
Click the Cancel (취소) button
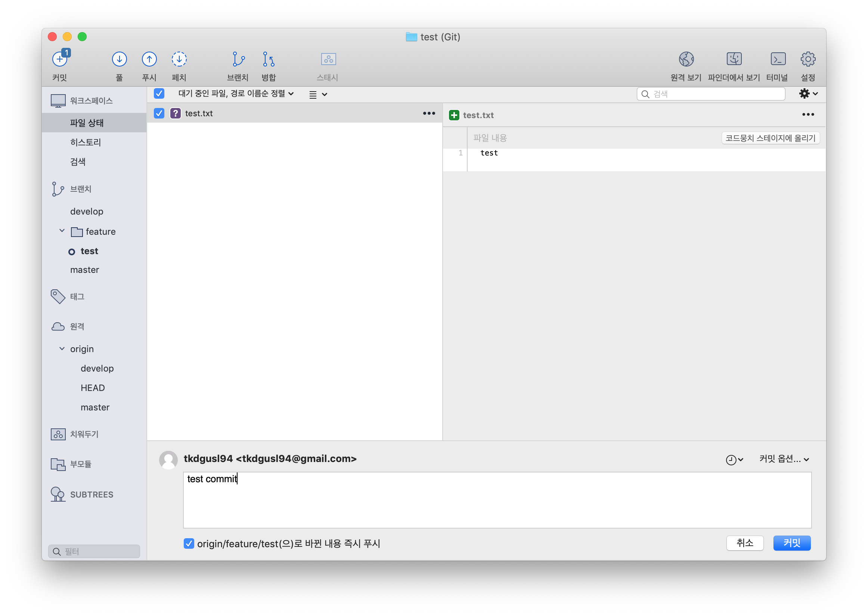click(x=744, y=543)
